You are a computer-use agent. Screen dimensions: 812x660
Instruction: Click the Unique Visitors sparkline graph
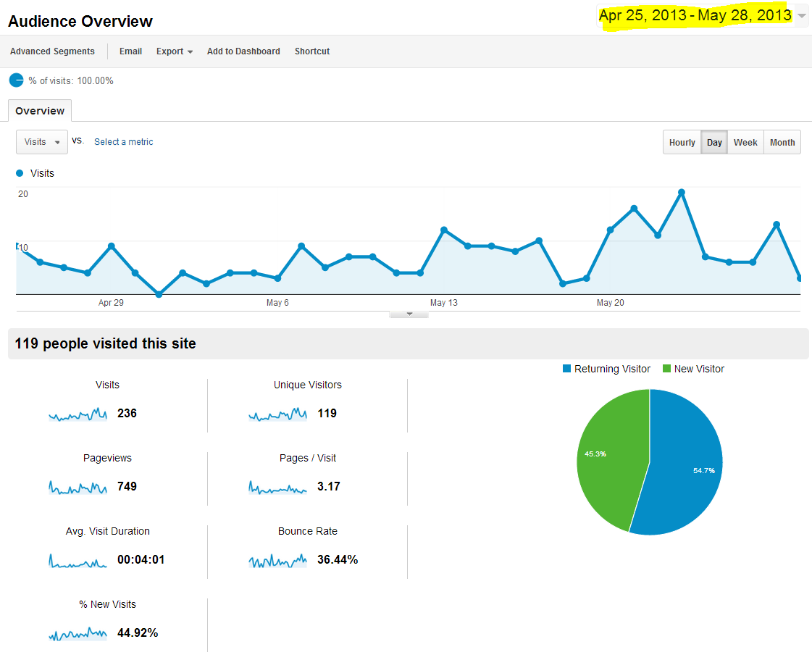click(277, 414)
